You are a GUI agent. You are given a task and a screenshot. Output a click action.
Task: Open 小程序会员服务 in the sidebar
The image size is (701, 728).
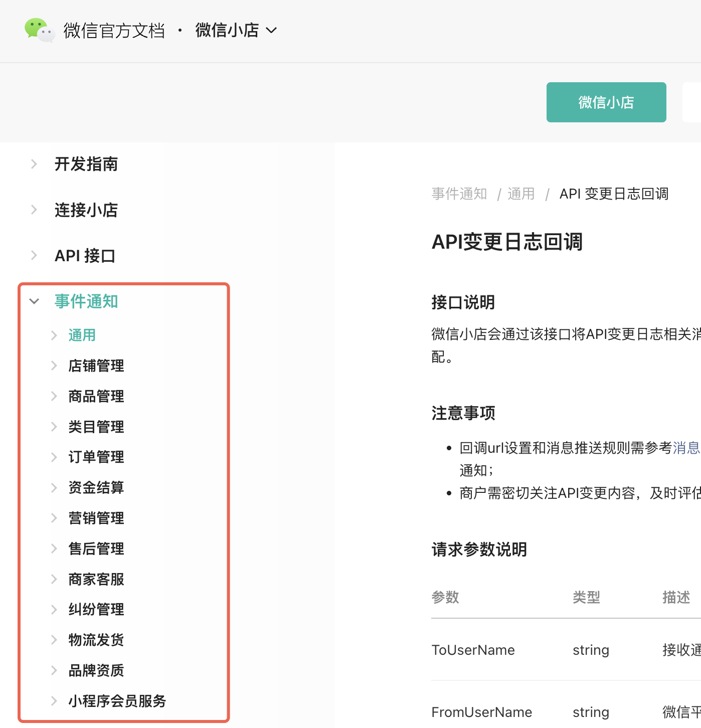tap(117, 701)
